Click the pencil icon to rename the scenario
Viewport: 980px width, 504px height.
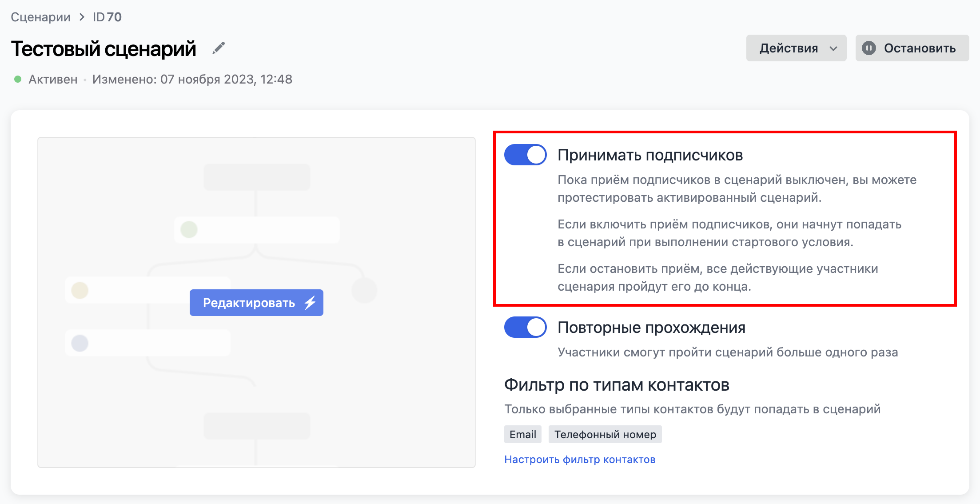pyautogui.click(x=218, y=48)
